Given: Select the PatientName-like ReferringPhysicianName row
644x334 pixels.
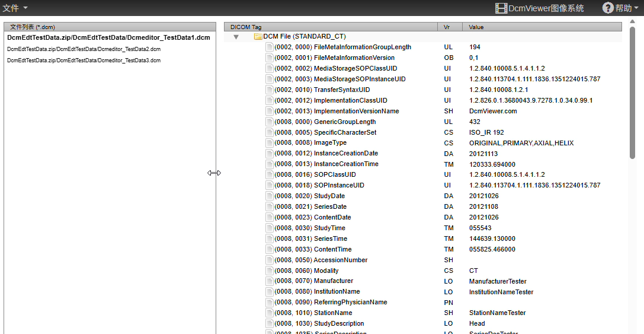Looking at the screenshot, I should 350,303.
